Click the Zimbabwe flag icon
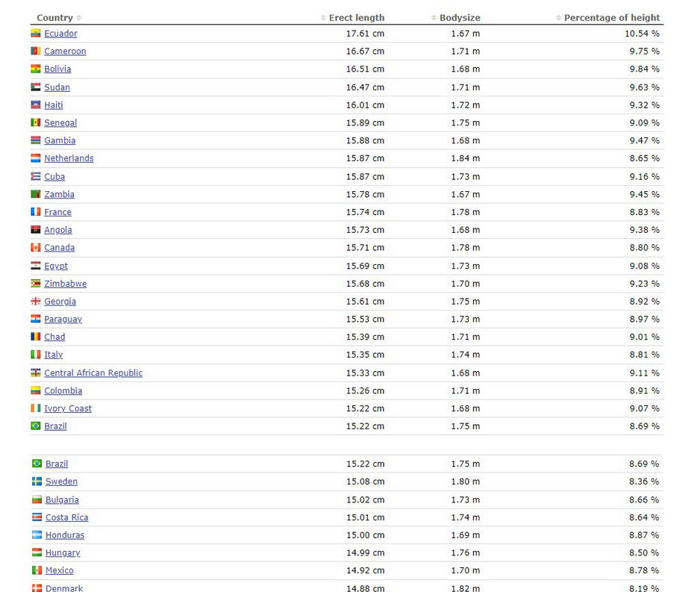Image resolution: width=700 pixels, height=592 pixels. tap(35, 284)
